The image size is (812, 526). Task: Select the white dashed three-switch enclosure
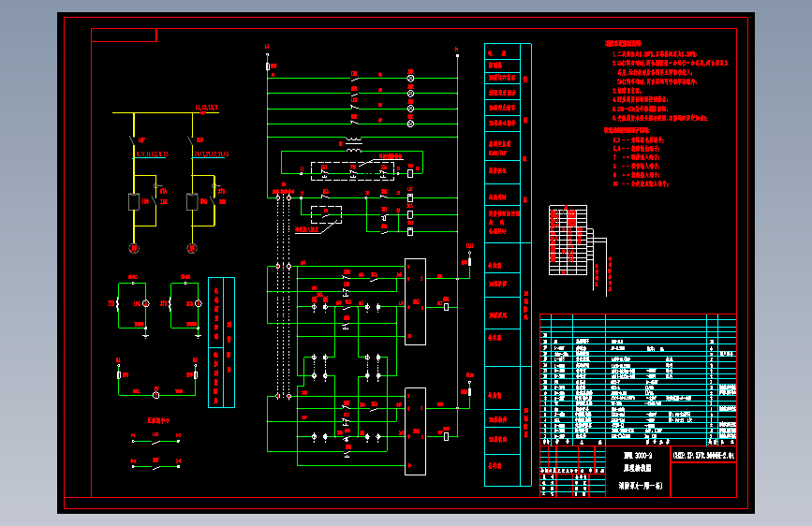click(x=353, y=171)
